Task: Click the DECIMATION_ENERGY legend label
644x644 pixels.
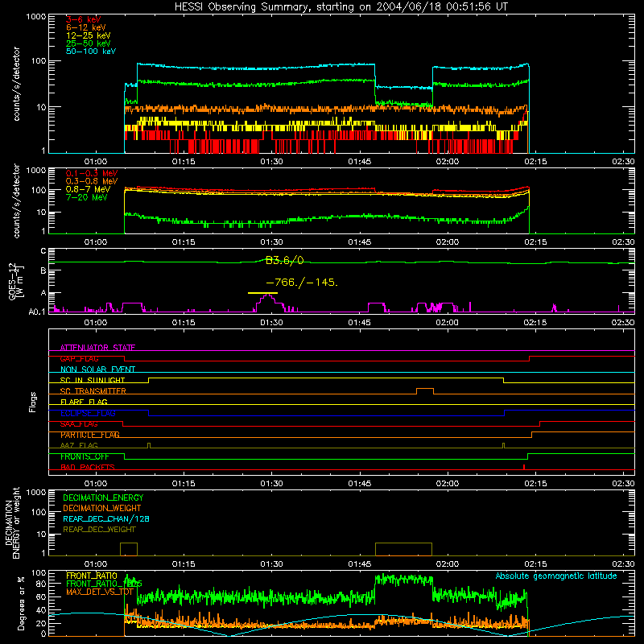Action: tap(103, 497)
